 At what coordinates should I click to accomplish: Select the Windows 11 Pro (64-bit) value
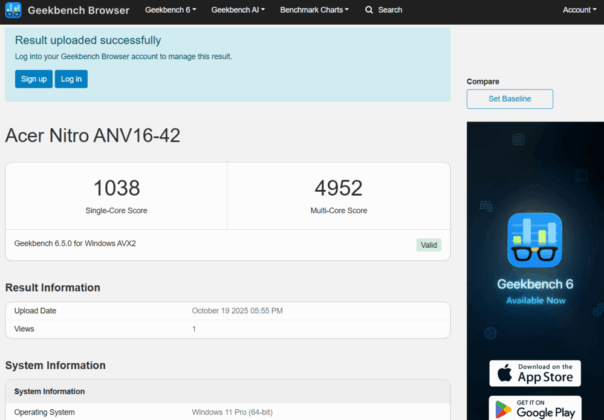tap(232, 412)
